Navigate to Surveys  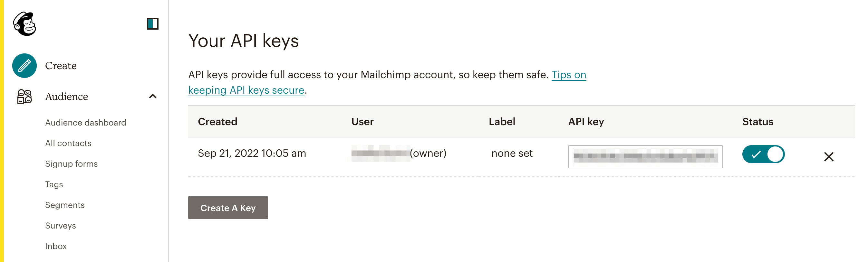(60, 226)
